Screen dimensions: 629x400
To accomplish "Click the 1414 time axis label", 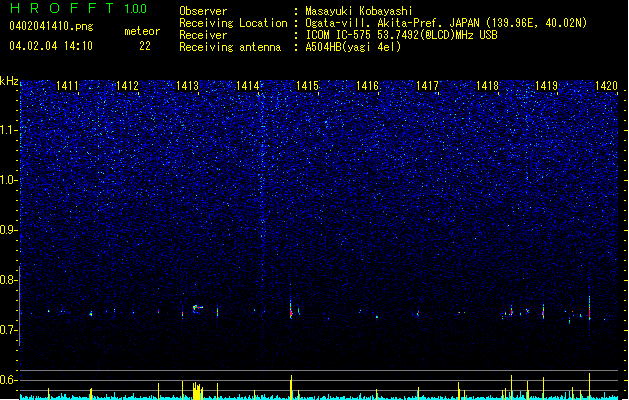I will tap(248, 86).
